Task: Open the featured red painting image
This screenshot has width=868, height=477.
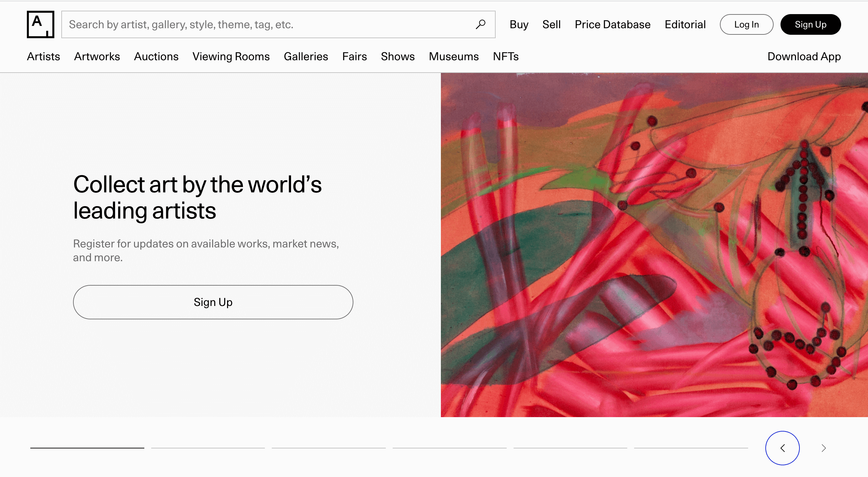Action: tap(654, 245)
